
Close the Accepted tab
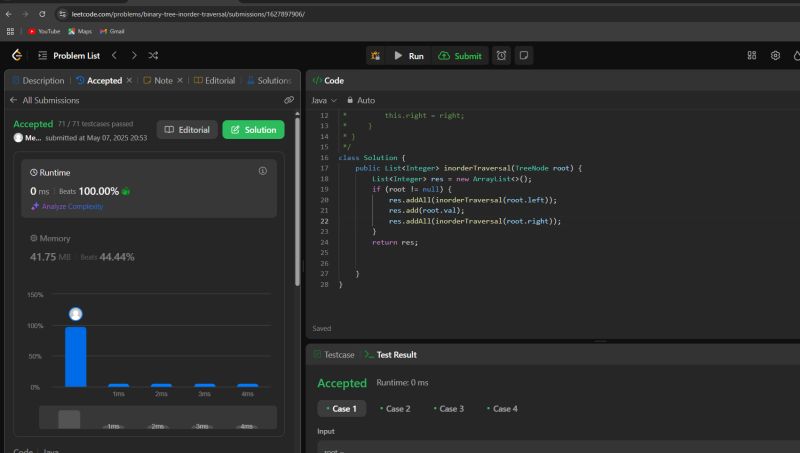point(129,80)
